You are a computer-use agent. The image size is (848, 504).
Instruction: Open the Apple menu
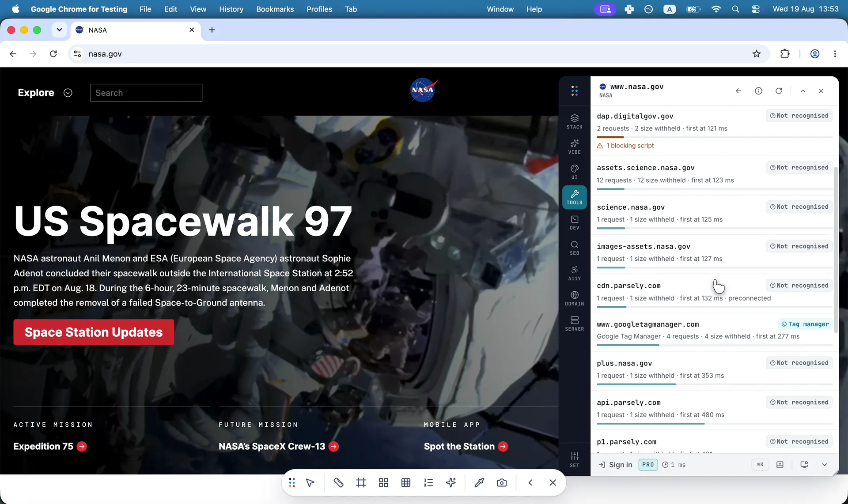click(x=16, y=9)
